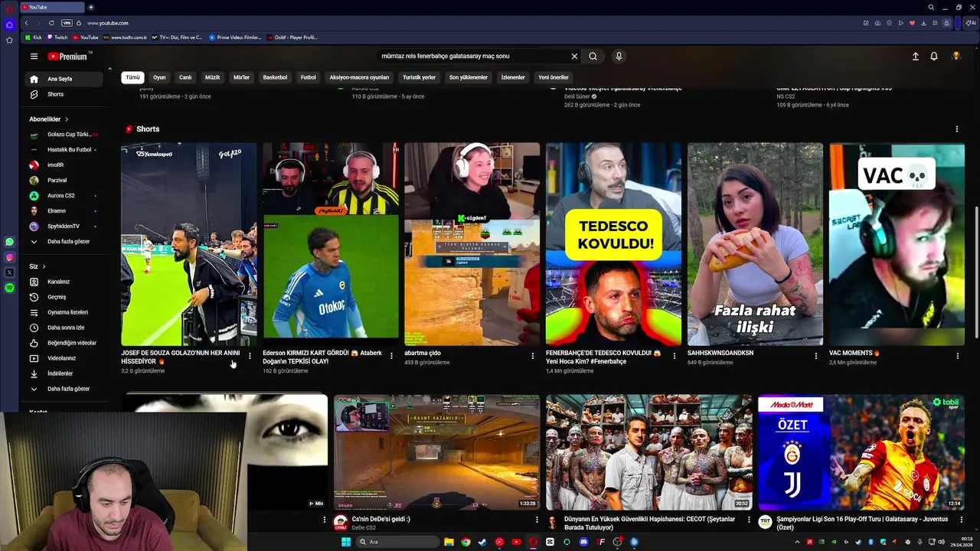Select the Oyun filter chip
Screen dimensions: 980x551
coord(159,77)
